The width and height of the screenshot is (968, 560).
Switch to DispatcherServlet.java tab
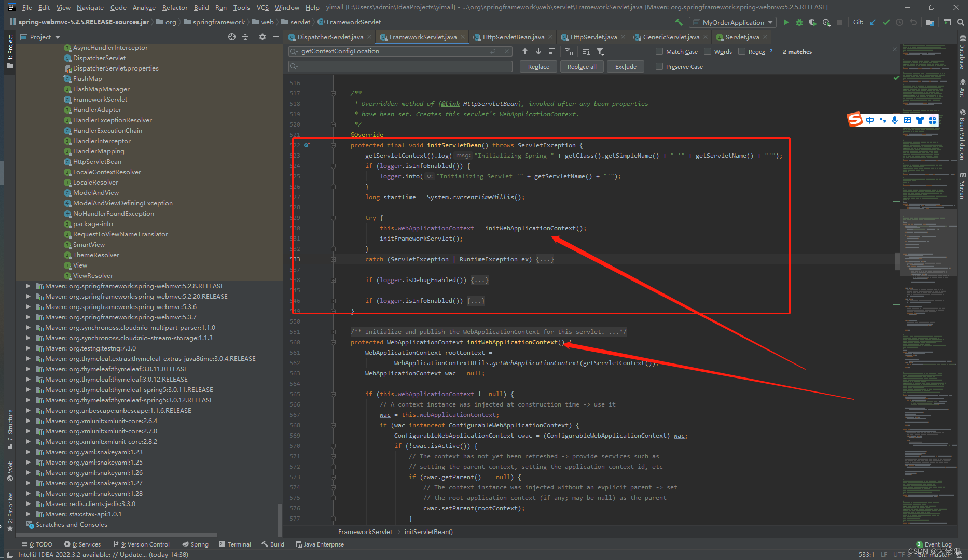(330, 37)
